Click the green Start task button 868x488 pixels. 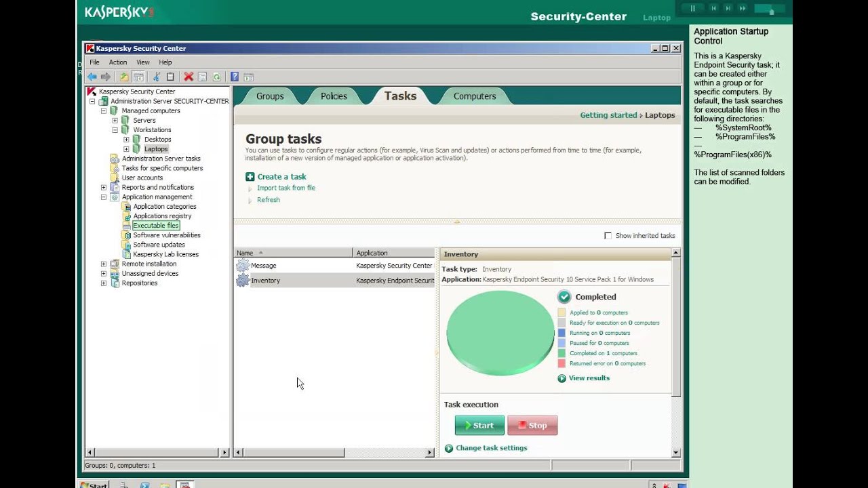[x=479, y=425]
